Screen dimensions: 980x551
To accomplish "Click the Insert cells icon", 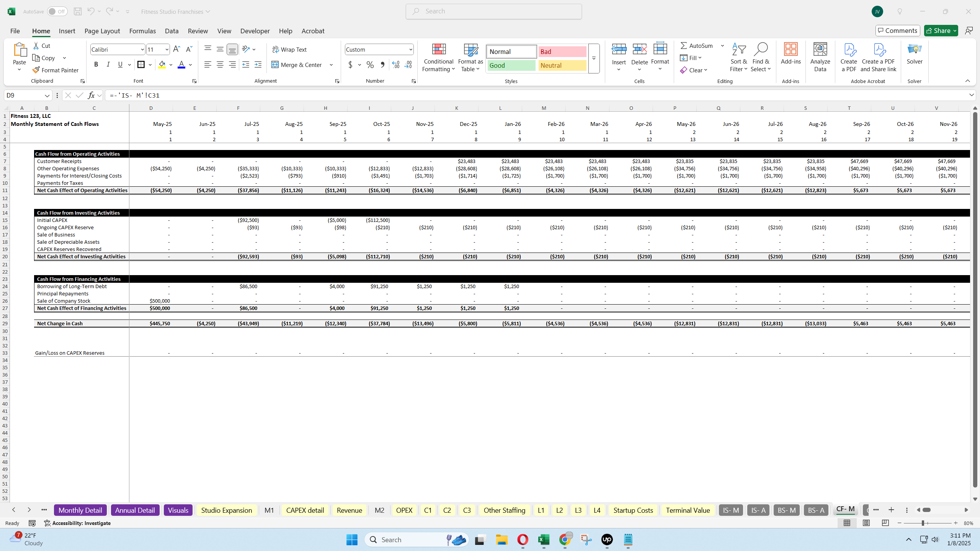I will 619,49.
